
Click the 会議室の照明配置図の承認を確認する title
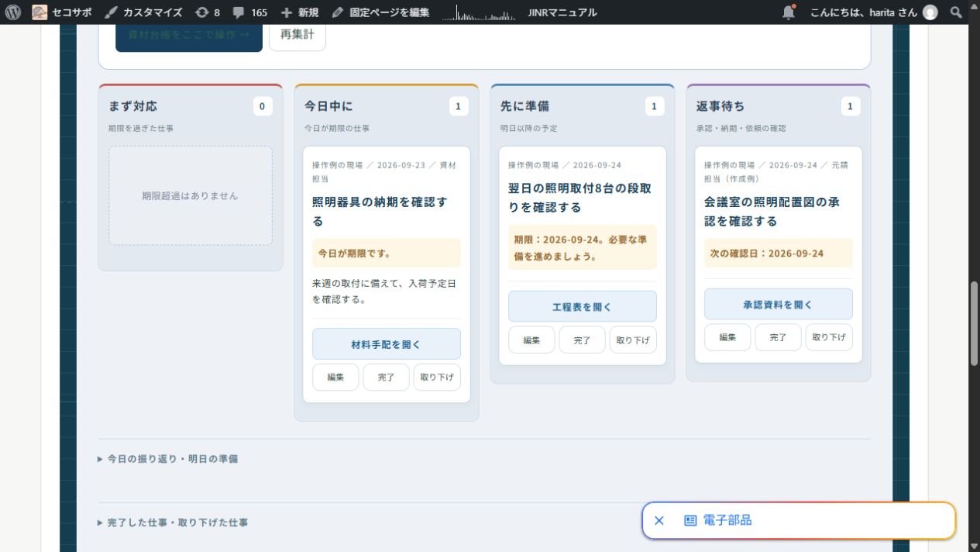point(772,212)
